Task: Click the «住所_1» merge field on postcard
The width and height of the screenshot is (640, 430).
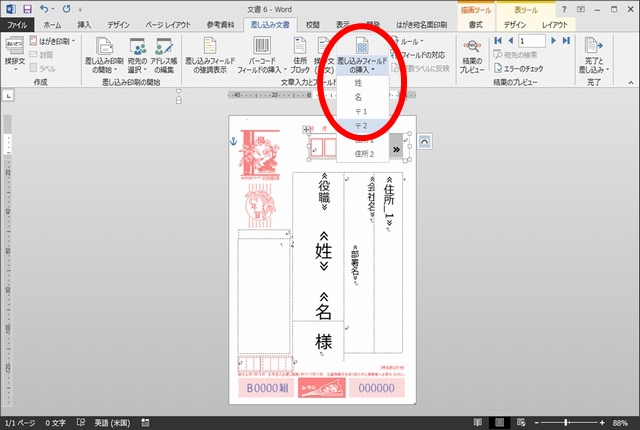Action: [x=389, y=202]
